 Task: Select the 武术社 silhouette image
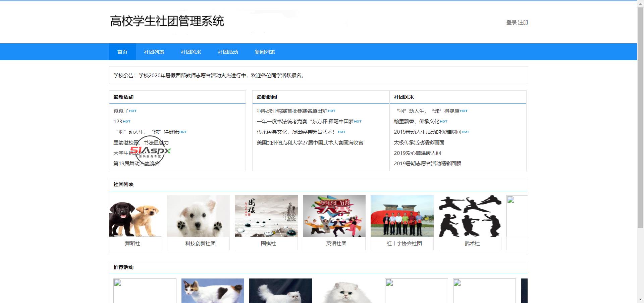pyautogui.click(x=470, y=216)
